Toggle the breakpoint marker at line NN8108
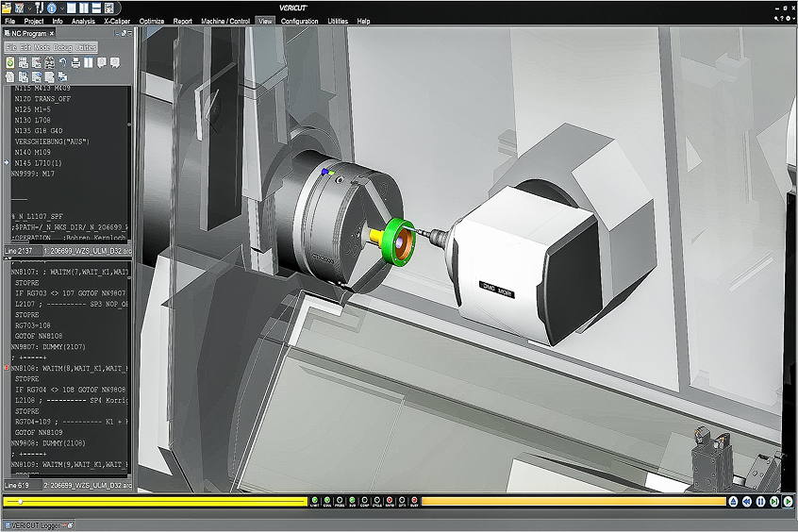The height and width of the screenshot is (532, 798). click(7, 367)
